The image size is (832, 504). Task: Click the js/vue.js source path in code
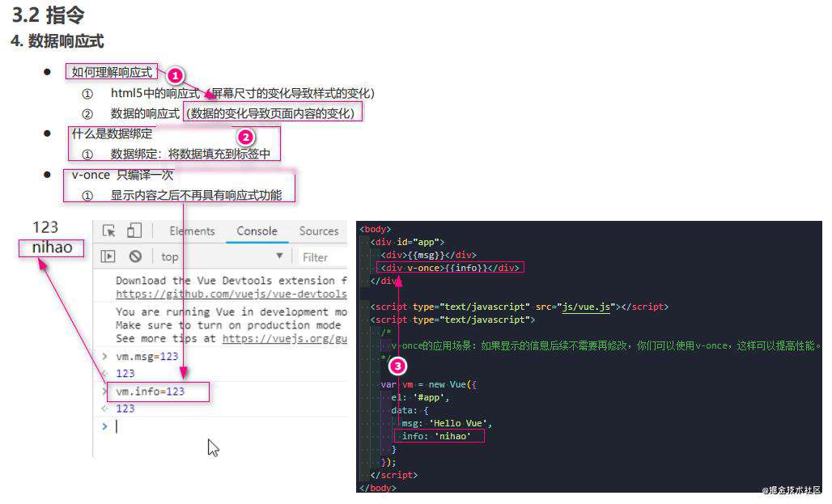coord(586,307)
